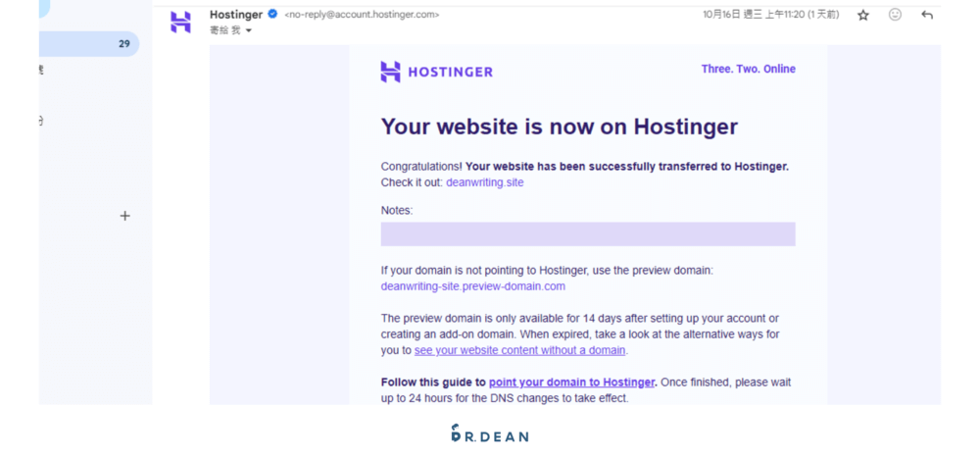Viewport: 980px width, 460px height.
Task: Open the deanwriting.site link
Action: pyautogui.click(x=484, y=182)
